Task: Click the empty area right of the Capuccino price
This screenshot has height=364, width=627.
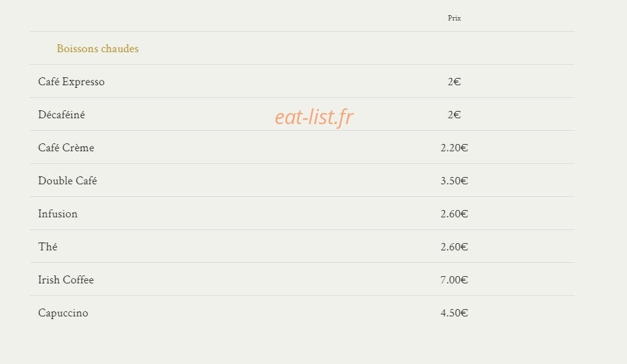Action: point(521,313)
